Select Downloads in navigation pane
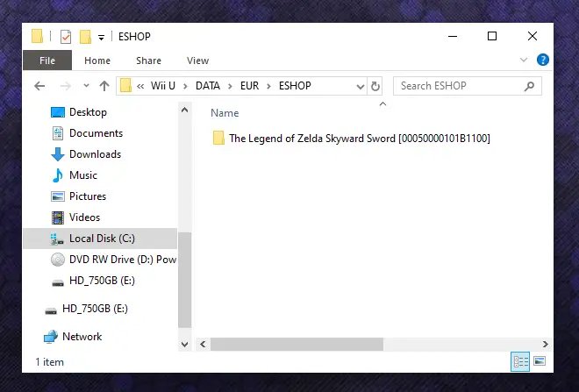The image size is (579, 392). pos(96,154)
